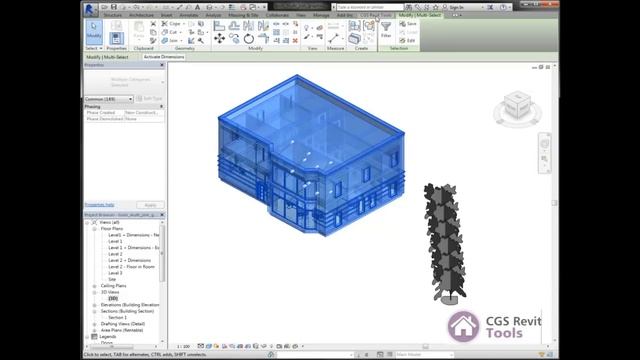Image resolution: width=640 pixels, height=360 pixels.
Task: Click the 1 : 100 view scale
Action: [x=183, y=347]
